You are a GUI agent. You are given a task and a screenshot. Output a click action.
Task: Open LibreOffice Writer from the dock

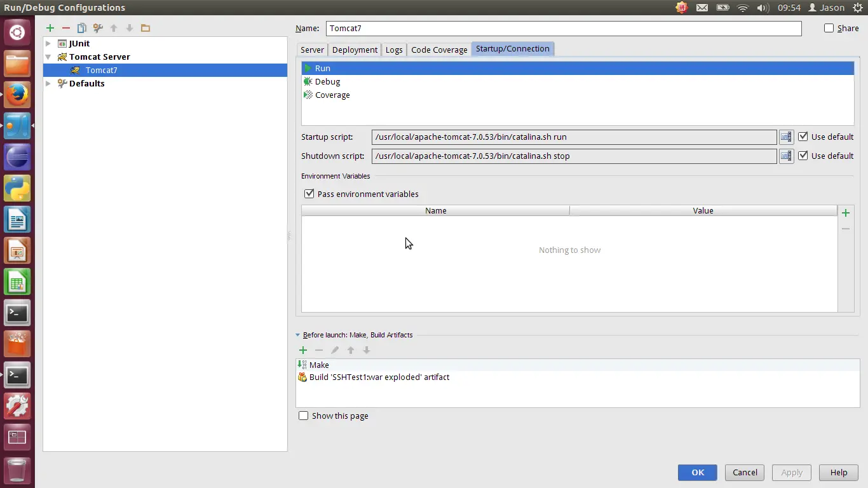(17, 219)
